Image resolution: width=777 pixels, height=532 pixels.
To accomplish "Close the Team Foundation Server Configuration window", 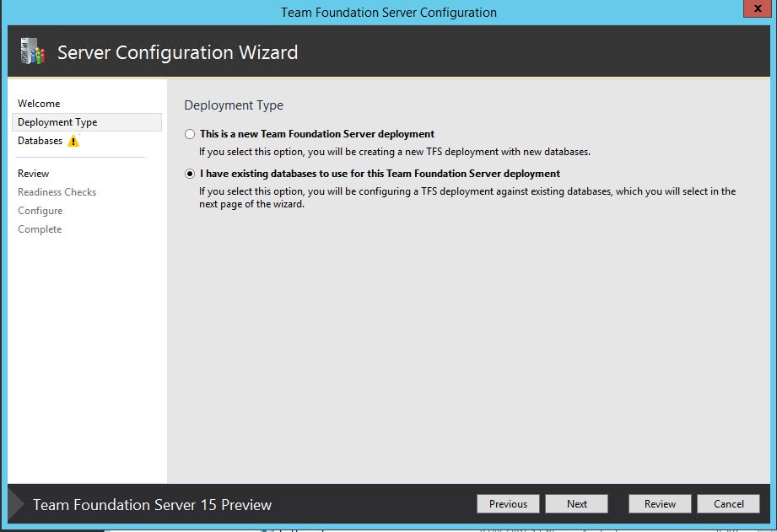I will click(758, 8).
